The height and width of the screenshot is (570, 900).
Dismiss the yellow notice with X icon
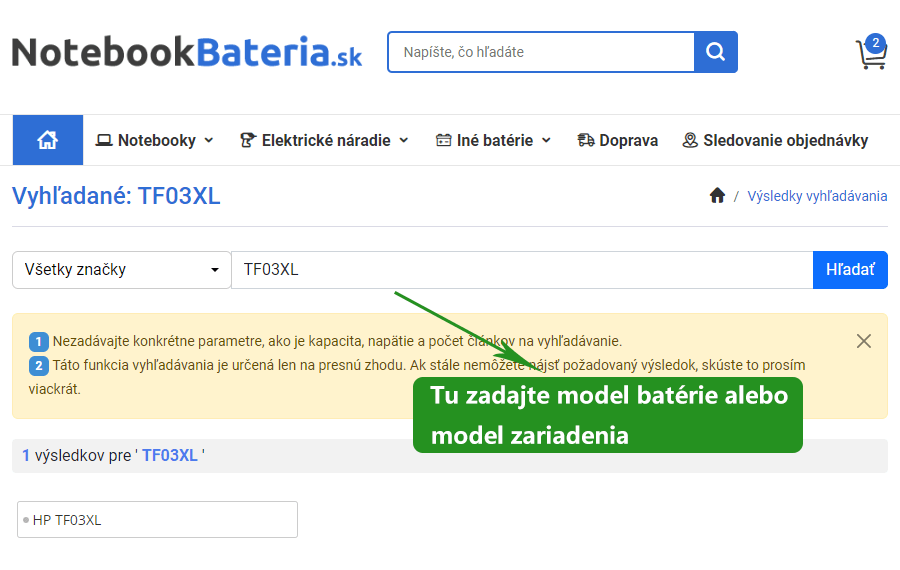[864, 341]
